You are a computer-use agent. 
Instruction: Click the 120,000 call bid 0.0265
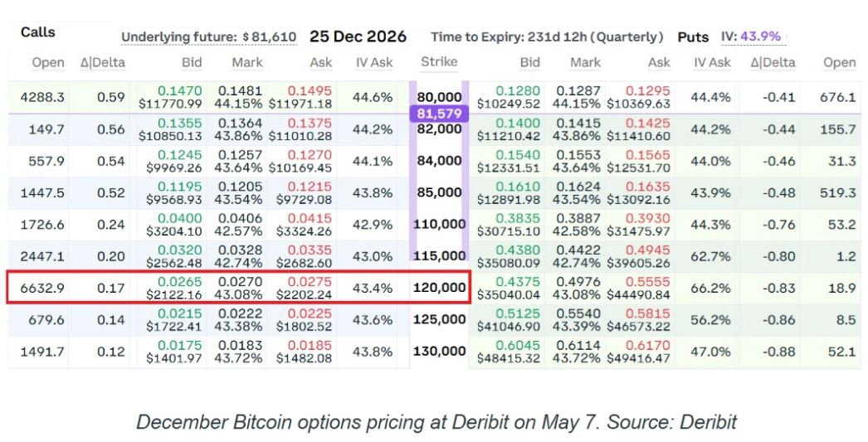point(179,282)
